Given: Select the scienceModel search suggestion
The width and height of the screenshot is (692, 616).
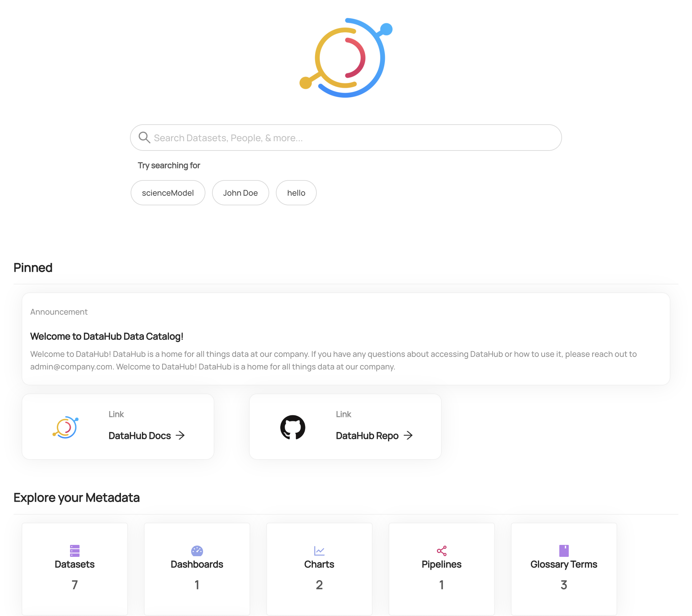Looking at the screenshot, I should pos(168,193).
